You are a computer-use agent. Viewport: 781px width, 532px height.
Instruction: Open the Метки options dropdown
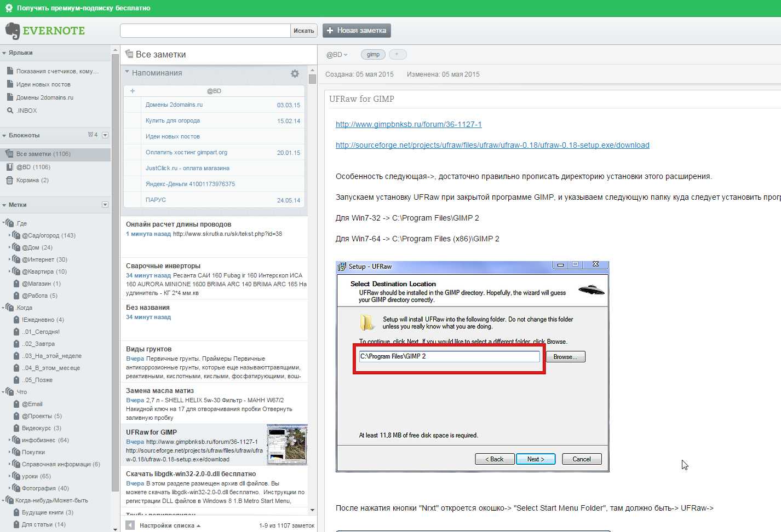point(105,205)
